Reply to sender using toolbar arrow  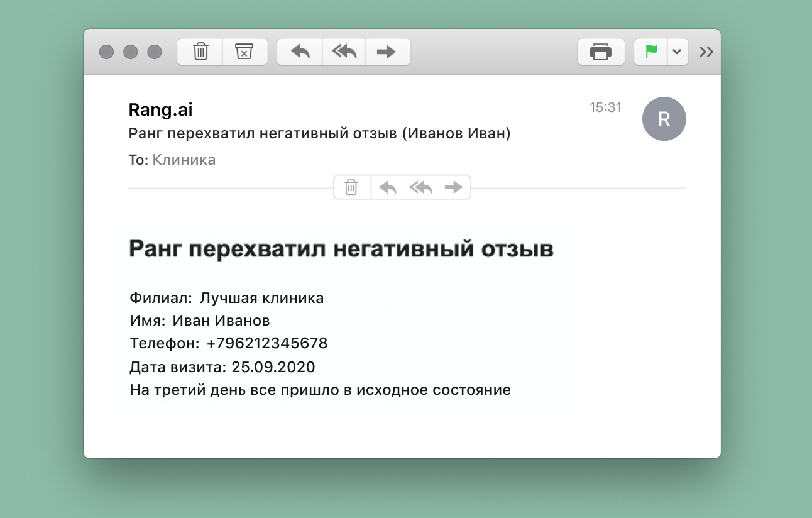[300, 52]
